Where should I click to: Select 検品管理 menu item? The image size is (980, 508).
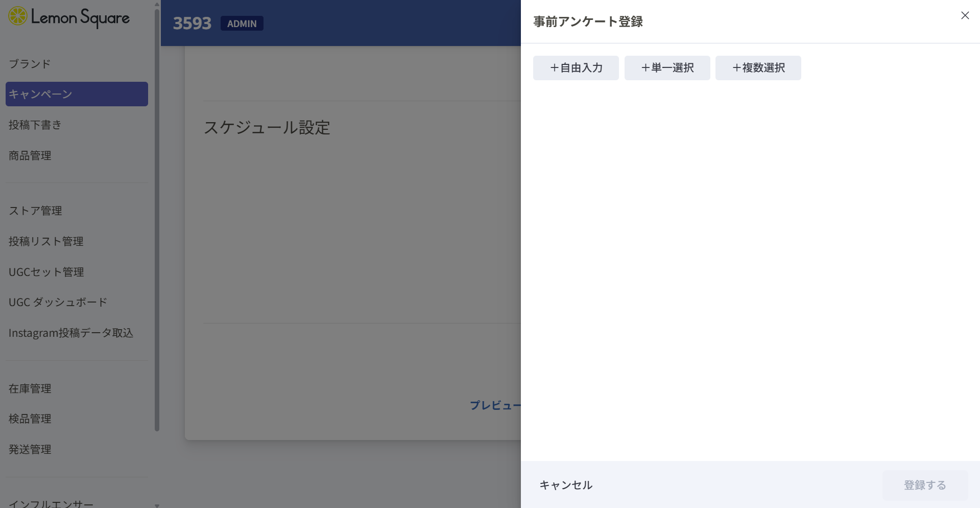(30, 419)
